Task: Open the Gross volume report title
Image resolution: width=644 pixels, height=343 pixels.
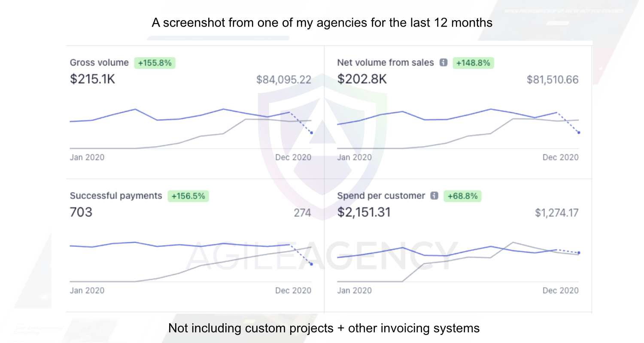Action: click(x=99, y=63)
